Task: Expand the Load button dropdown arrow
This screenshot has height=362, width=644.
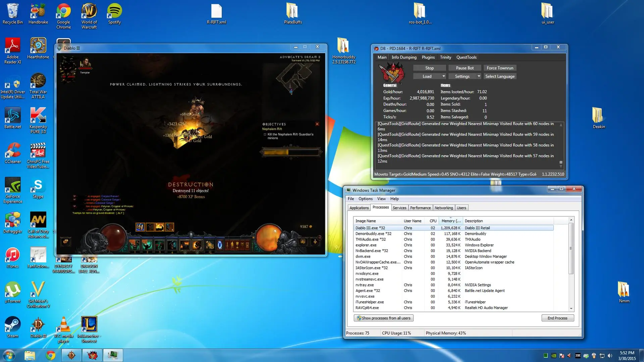Action: click(443, 76)
